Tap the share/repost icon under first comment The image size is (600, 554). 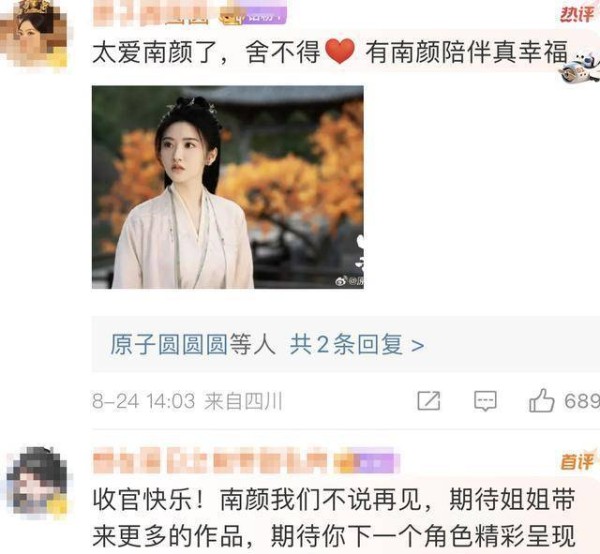click(429, 401)
